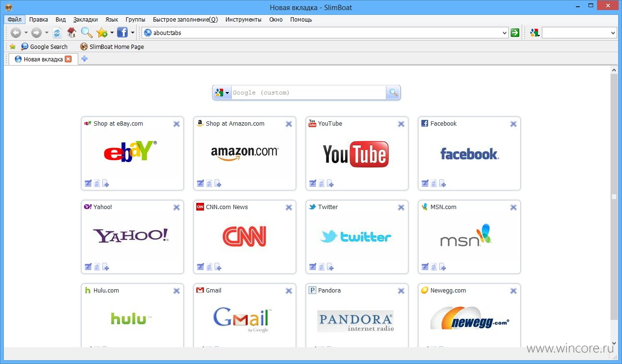Remove the Hulu.com tile

click(177, 291)
